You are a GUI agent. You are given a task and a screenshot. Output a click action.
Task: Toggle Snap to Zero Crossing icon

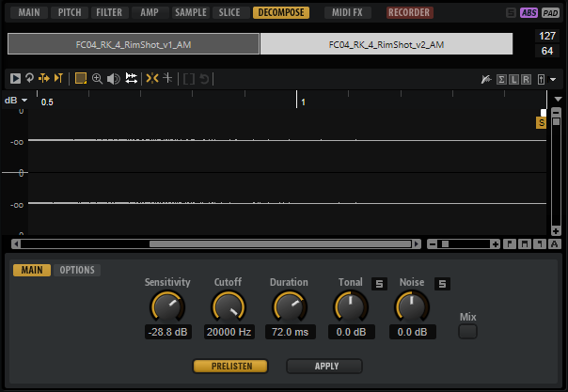167,78
